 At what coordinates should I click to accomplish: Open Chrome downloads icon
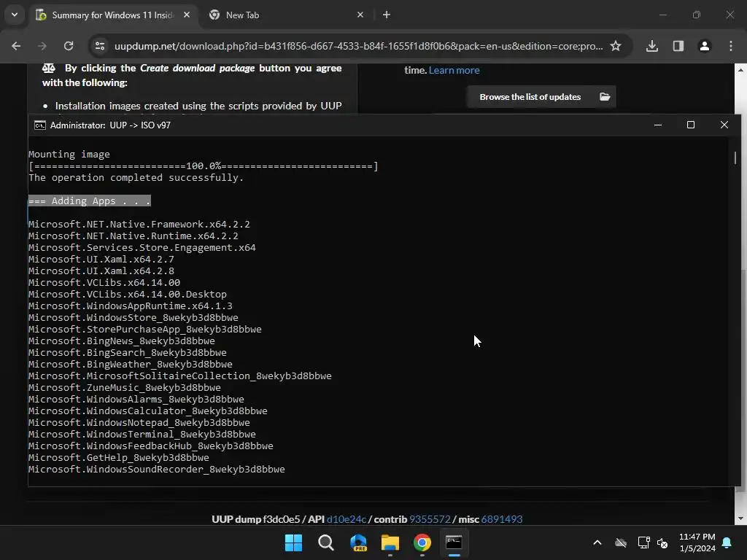click(x=652, y=46)
